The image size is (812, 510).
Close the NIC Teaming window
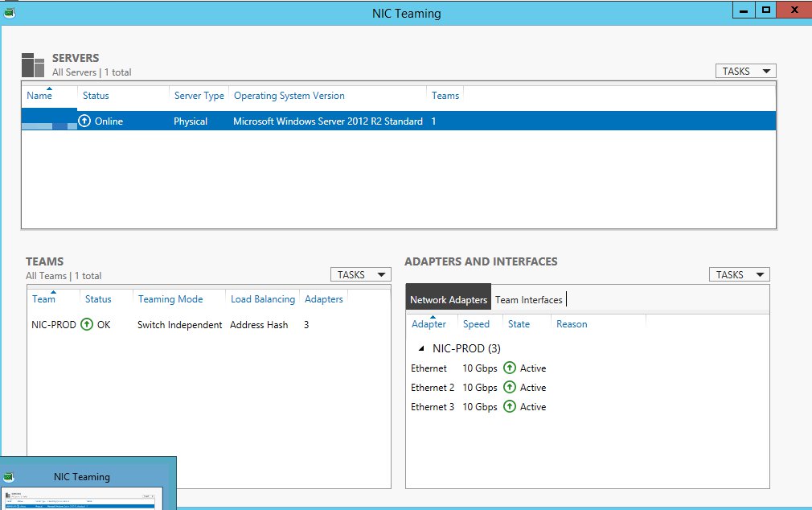pos(794,10)
